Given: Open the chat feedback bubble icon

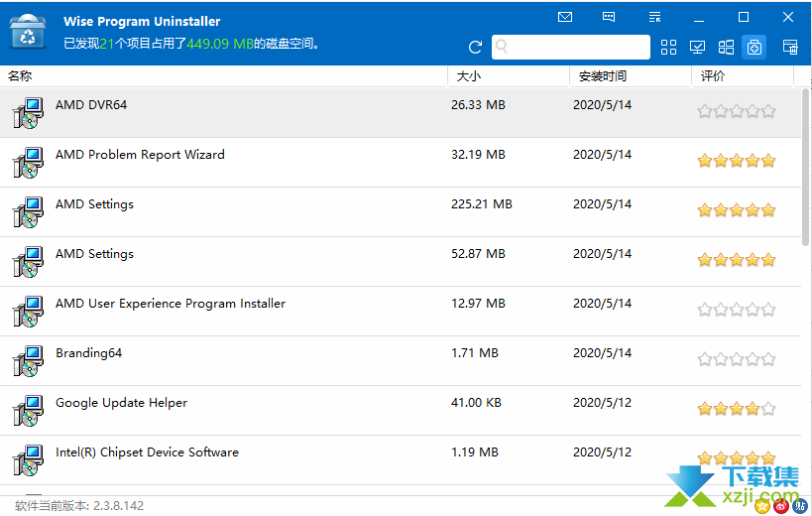Looking at the screenshot, I should 609,17.
